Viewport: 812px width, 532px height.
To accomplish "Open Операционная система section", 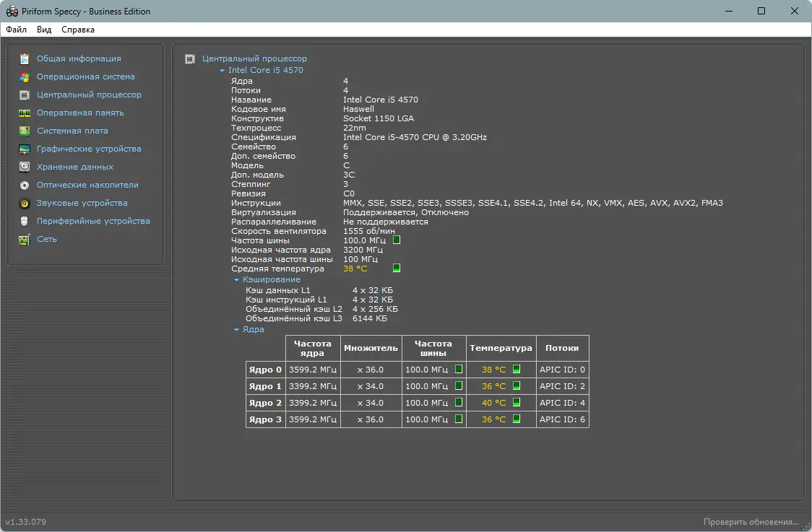I will pyautogui.click(x=85, y=77).
